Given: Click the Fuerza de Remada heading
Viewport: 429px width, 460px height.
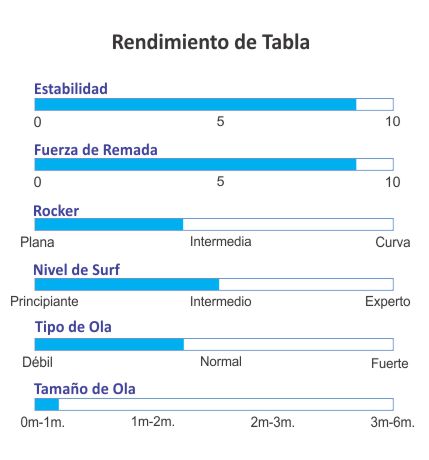Looking at the screenshot, I should (96, 150).
